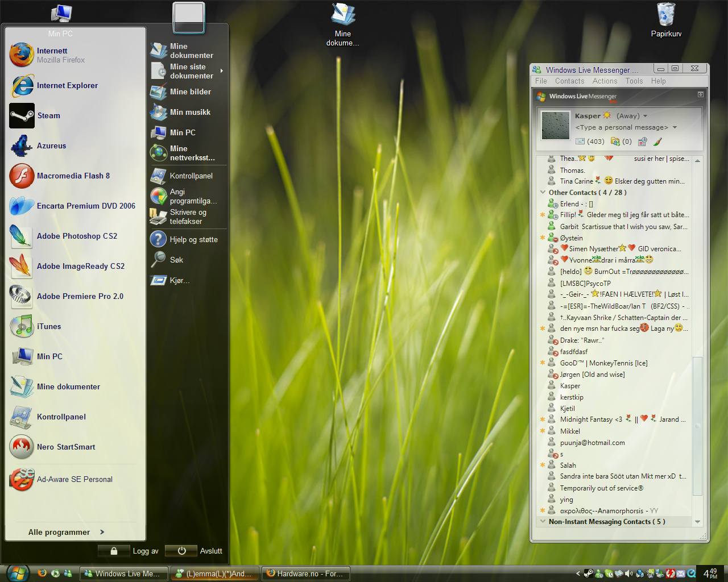
Task: Expand Non-Instant Messaging Contacts group
Action: (x=543, y=521)
